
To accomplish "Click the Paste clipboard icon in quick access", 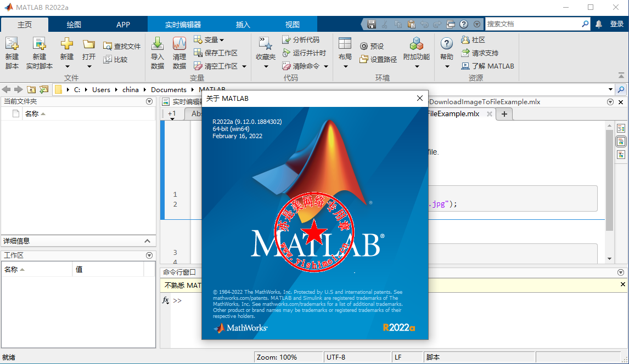I will [x=411, y=24].
